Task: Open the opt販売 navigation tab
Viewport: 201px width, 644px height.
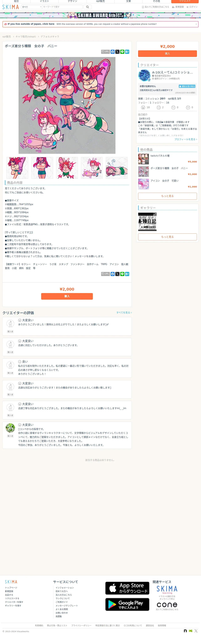Action: pos(100,1)
